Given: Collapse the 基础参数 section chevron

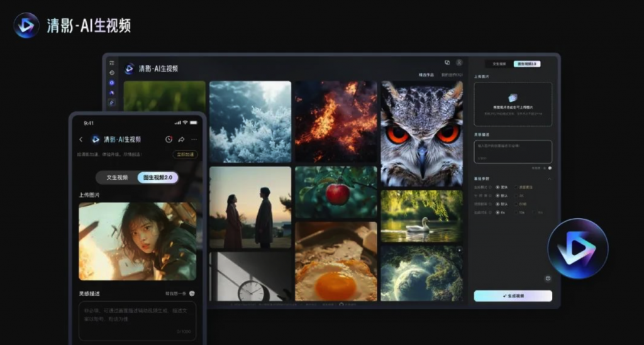Looking at the screenshot, I should (x=550, y=179).
